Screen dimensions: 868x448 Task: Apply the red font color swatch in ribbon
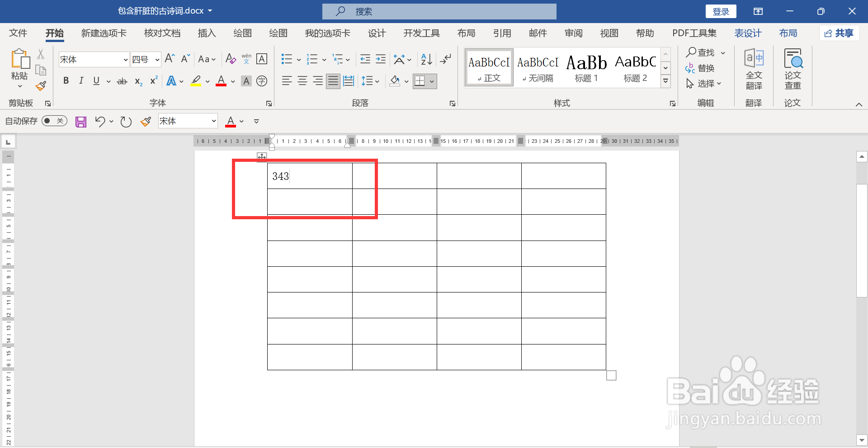click(221, 81)
